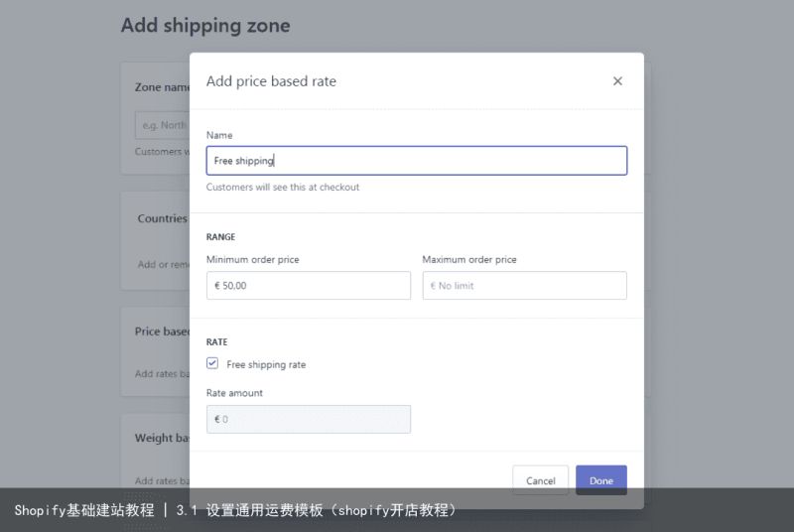
Task: Click the Rate amount label
Action: (234, 393)
